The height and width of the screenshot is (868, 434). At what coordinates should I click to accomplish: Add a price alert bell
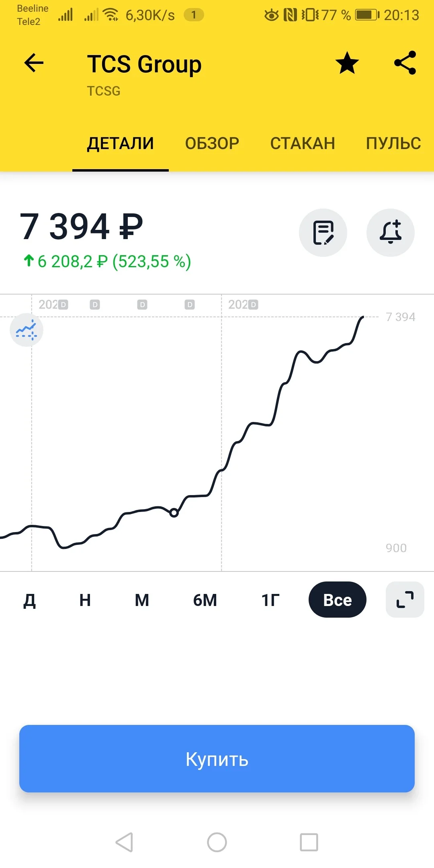(x=391, y=233)
